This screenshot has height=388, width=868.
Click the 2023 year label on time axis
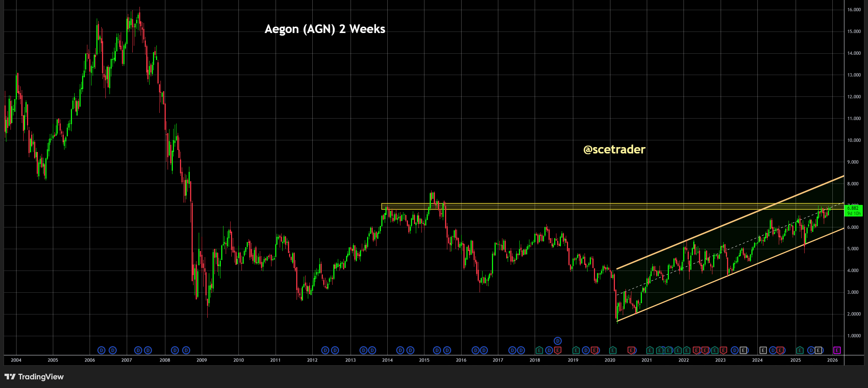(x=720, y=360)
